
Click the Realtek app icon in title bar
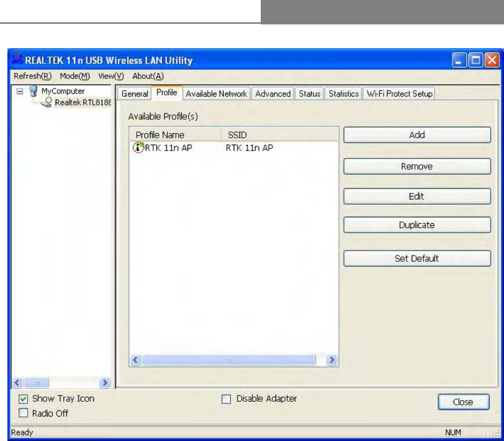tap(17, 60)
